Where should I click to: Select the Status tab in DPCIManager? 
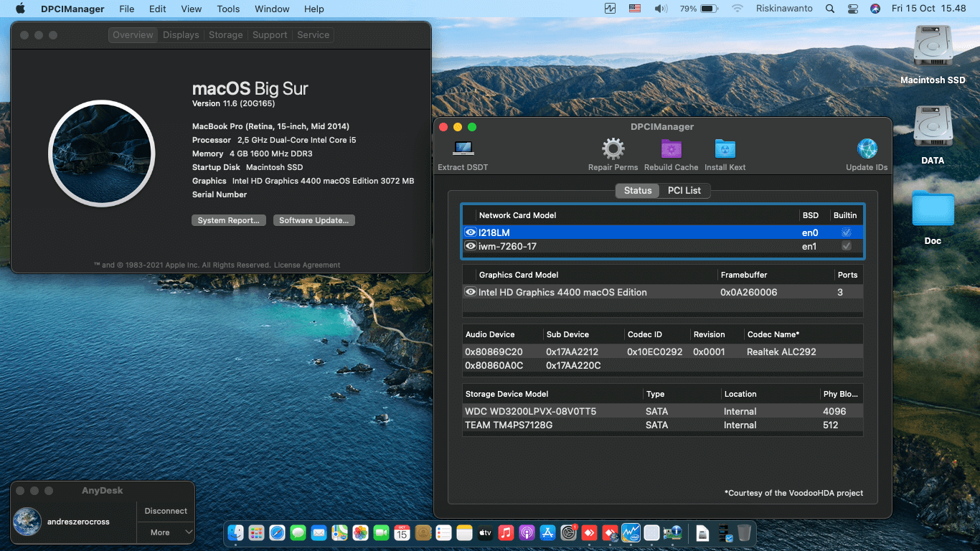638,190
